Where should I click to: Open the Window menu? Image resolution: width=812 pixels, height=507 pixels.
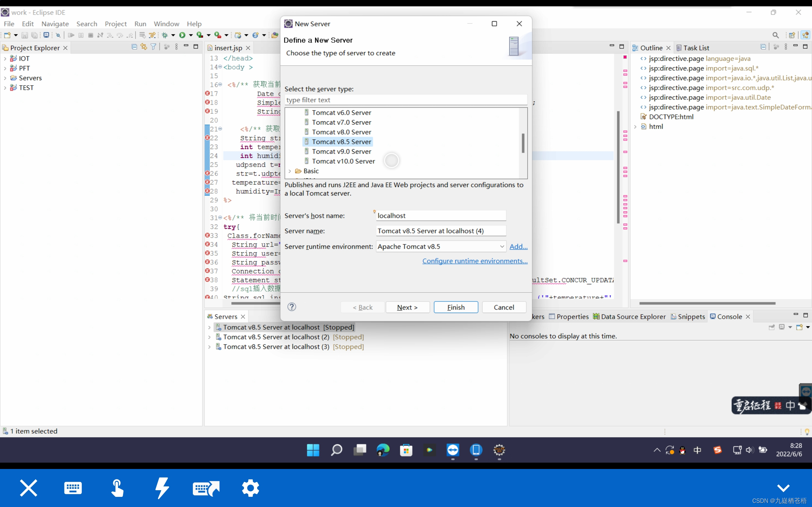[166, 24]
